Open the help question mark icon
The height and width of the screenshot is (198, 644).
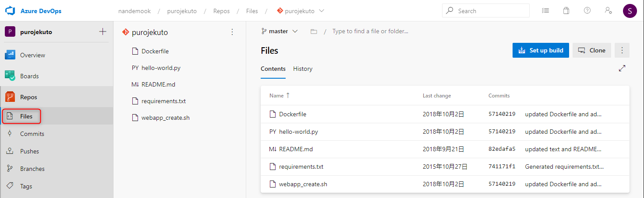(x=587, y=10)
